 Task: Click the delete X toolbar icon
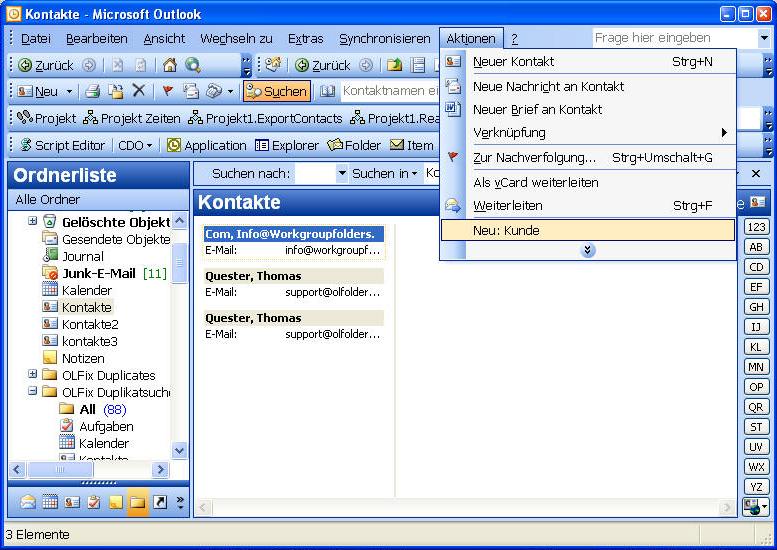pos(139,91)
